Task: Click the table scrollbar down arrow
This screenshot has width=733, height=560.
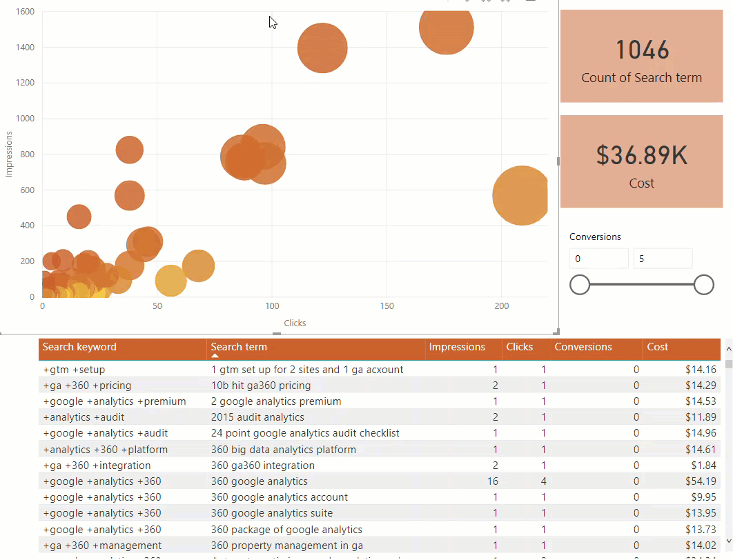Action: click(728, 540)
